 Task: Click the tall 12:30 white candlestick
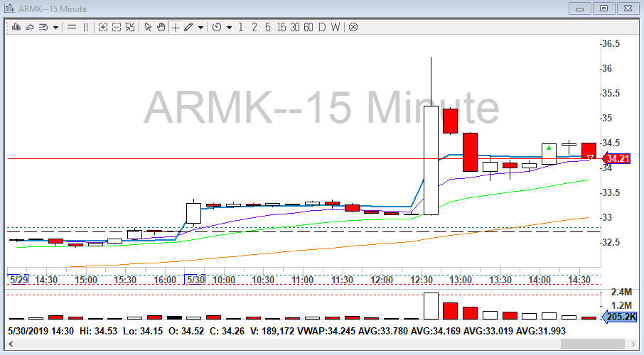coord(431,160)
